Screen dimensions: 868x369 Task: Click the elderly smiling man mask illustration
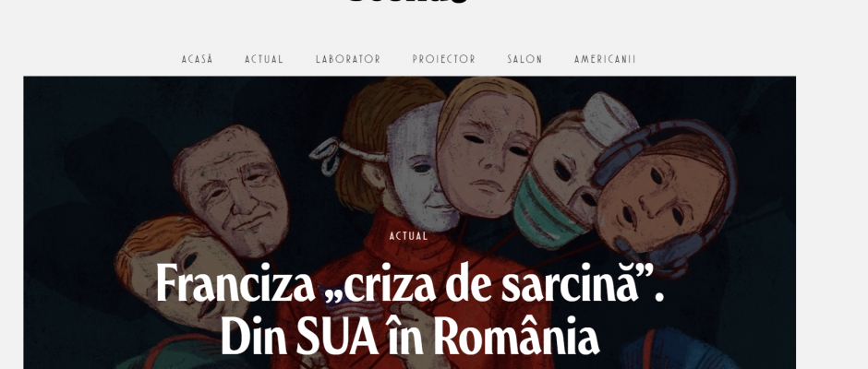(x=232, y=191)
